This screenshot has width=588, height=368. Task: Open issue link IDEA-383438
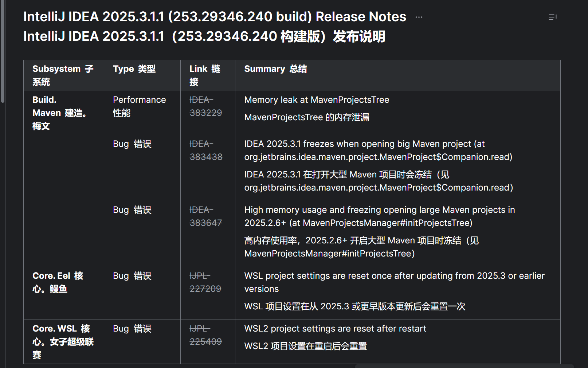pos(206,150)
